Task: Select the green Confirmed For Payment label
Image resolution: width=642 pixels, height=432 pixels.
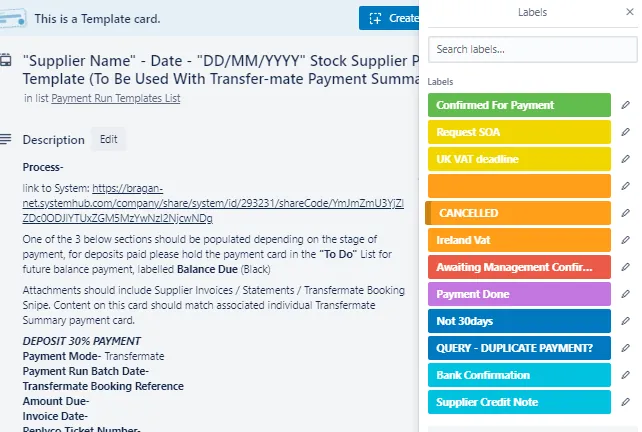Action: coord(519,105)
